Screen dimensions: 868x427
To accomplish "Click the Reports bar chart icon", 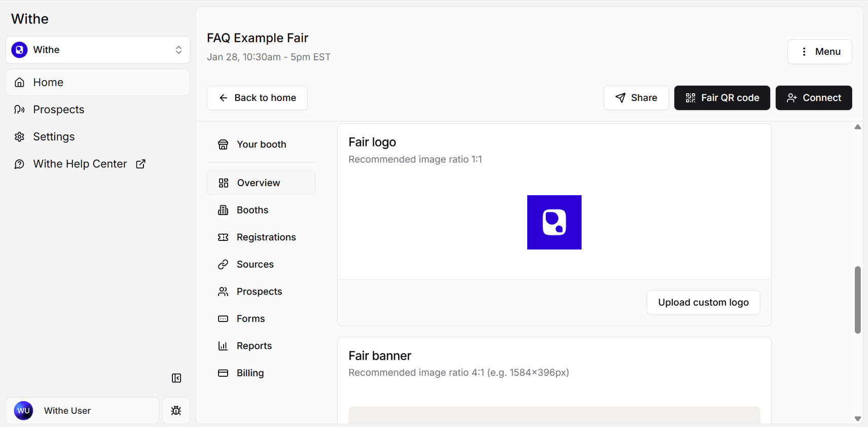I will click(x=223, y=346).
